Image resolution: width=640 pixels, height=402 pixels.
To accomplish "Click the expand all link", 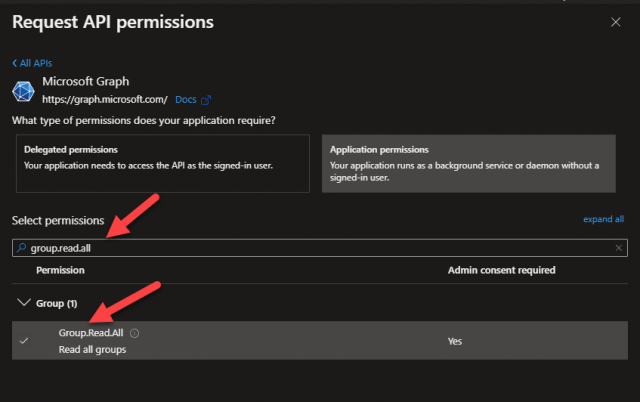I will coord(603,219).
